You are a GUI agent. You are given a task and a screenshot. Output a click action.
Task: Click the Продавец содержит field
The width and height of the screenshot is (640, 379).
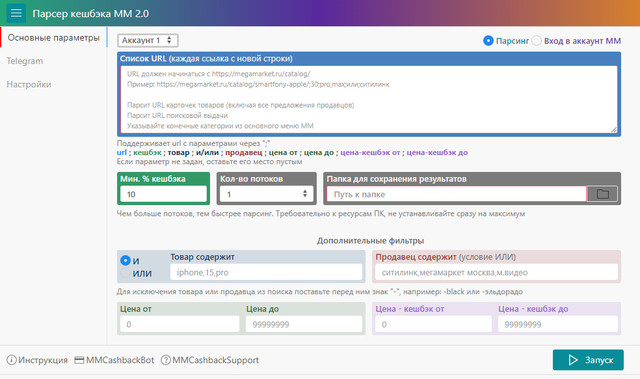click(496, 272)
